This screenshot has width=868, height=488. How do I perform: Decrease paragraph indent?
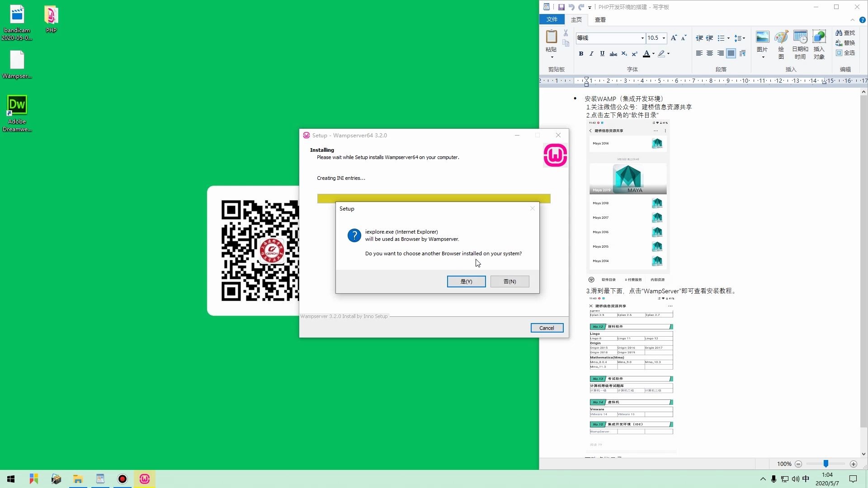point(699,38)
